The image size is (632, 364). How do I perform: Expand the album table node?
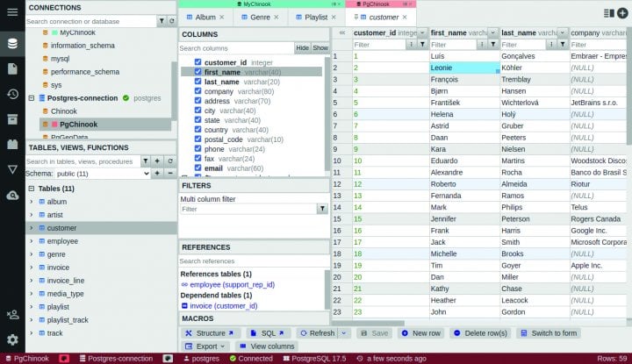pyautogui.click(x=32, y=202)
